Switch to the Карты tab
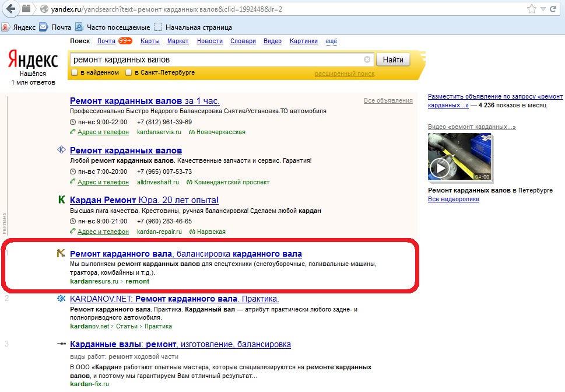Image resolution: width=565 pixels, height=392 pixels. pyautogui.click(x=150, y=41)
